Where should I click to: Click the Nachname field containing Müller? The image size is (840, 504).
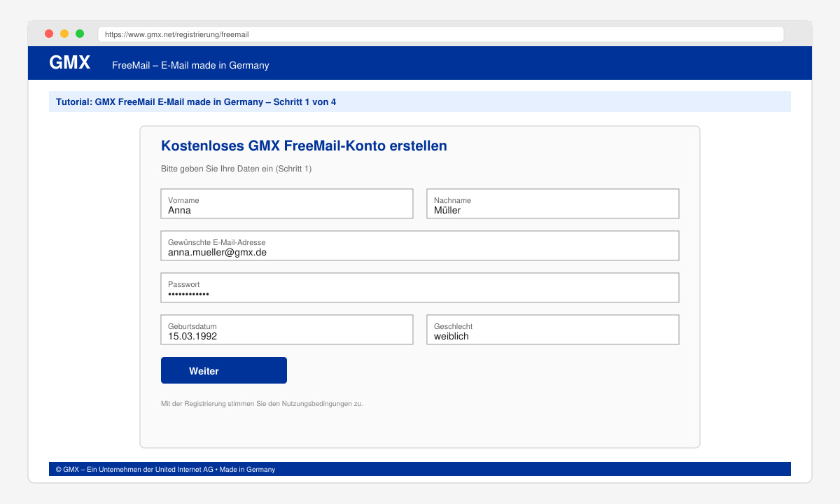(x=553, y=204)
